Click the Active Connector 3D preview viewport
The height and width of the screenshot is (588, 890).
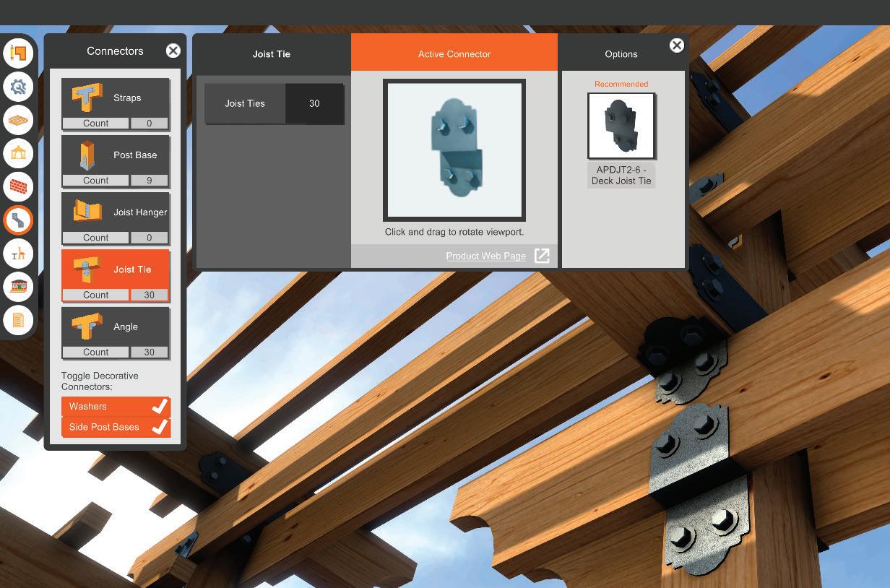[x=454, y=150]
